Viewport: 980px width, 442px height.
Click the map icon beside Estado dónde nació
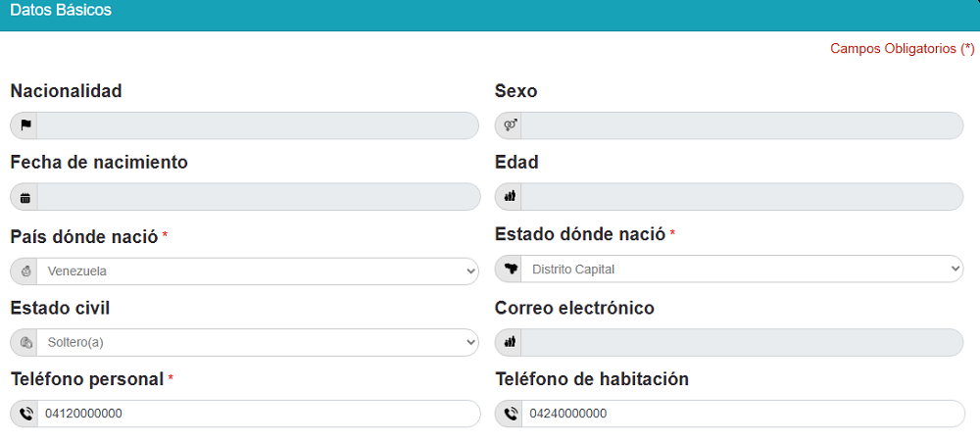point(510,269)
